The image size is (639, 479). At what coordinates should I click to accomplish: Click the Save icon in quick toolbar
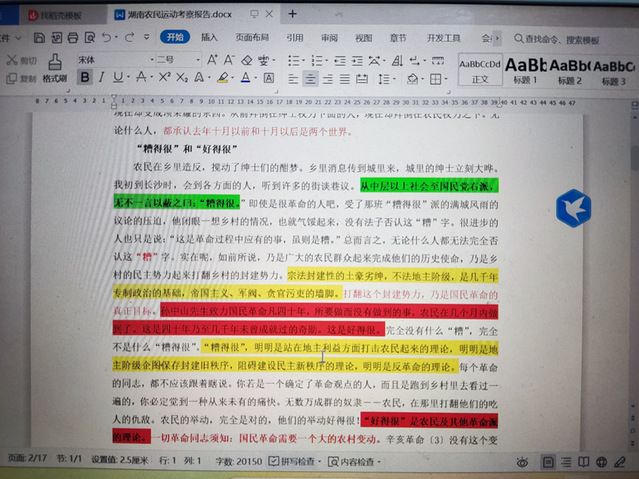pyautogui.click(x=40, y=37)
